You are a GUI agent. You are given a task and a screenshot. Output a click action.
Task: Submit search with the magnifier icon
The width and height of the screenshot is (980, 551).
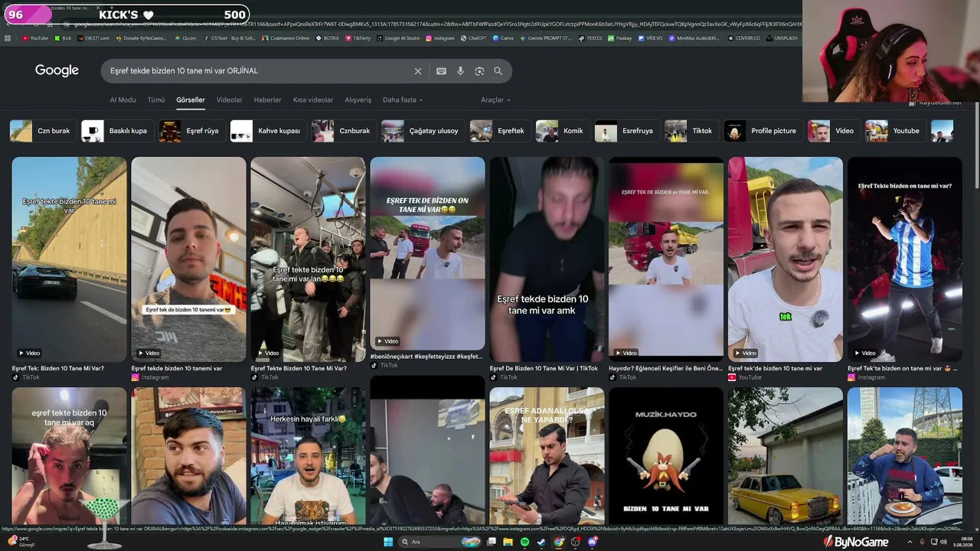click(498, 71)
